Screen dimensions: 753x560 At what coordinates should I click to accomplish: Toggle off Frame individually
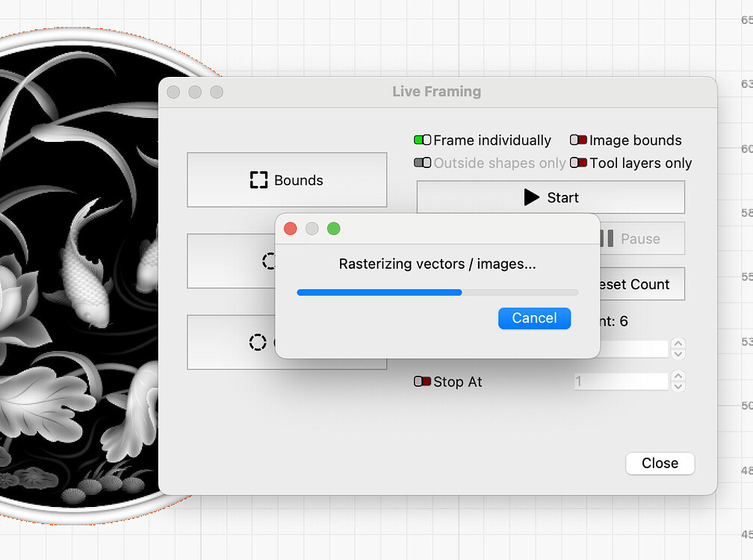tap(423, 140)
